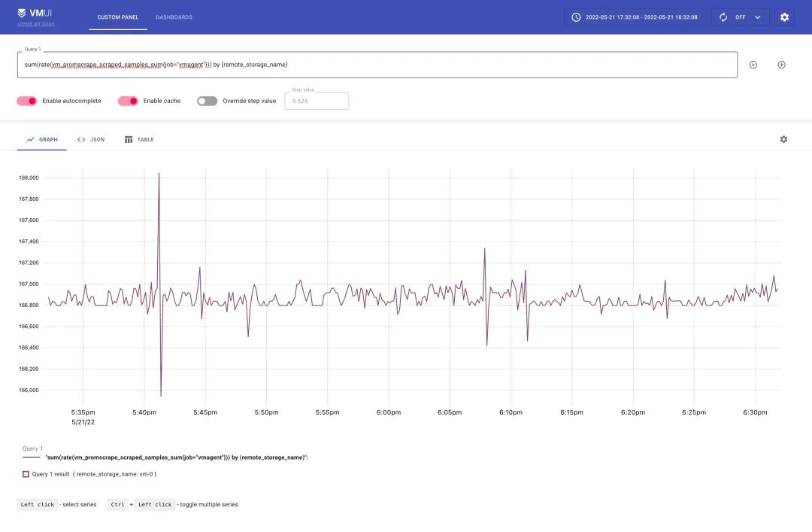Click the auto-refresh circular arrows icon
812x532 pixels.
click(x=723, y=17)
